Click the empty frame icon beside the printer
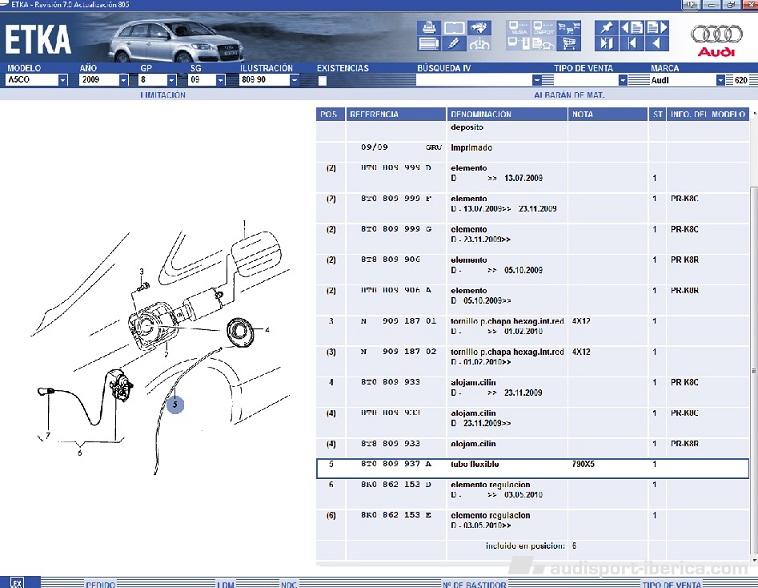 [x=454, y=28]
